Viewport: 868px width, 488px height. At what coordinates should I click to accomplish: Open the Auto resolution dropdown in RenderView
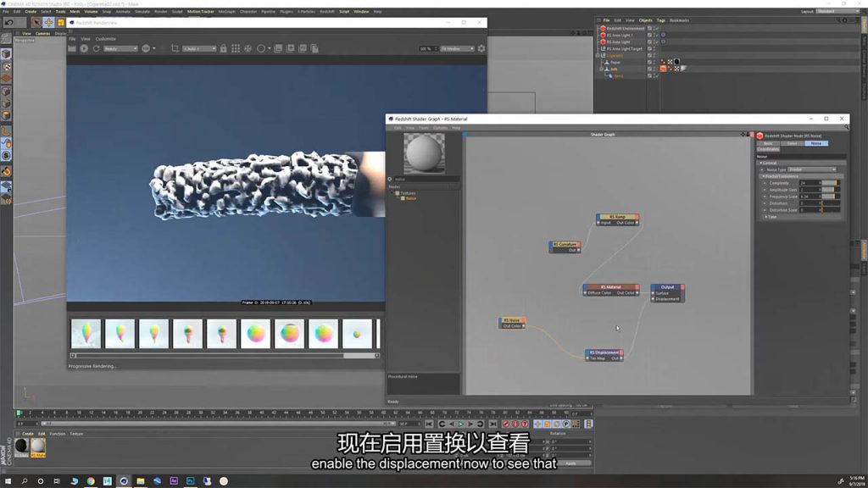coord(199,48)
